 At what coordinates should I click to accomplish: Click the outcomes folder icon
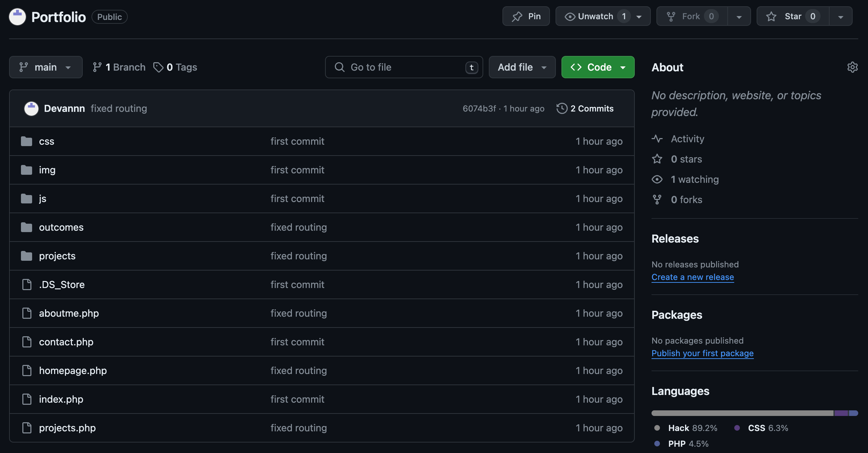tap(27, 227)
